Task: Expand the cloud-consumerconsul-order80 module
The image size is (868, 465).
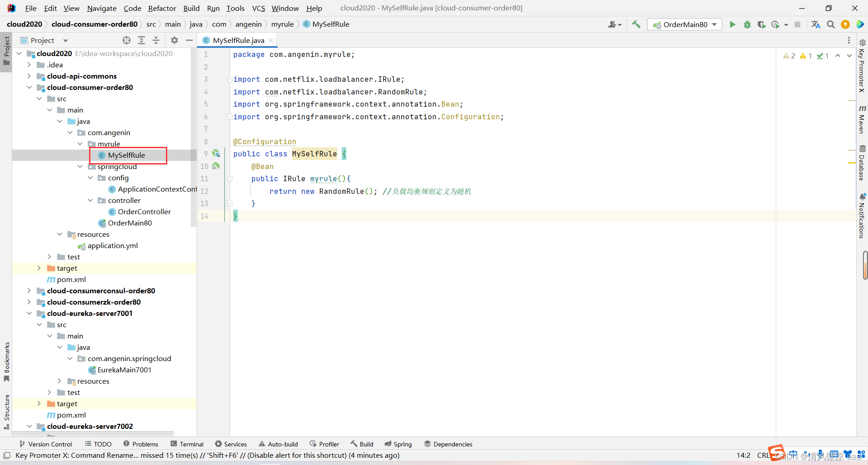Action: (29, 291)
